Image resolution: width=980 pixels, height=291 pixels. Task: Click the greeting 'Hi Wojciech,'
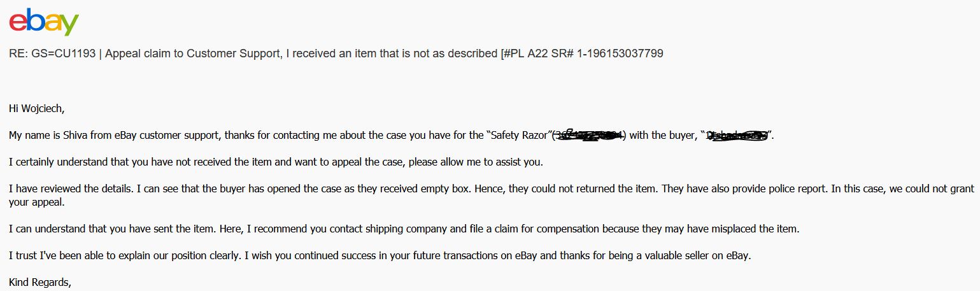pos(36,108)
